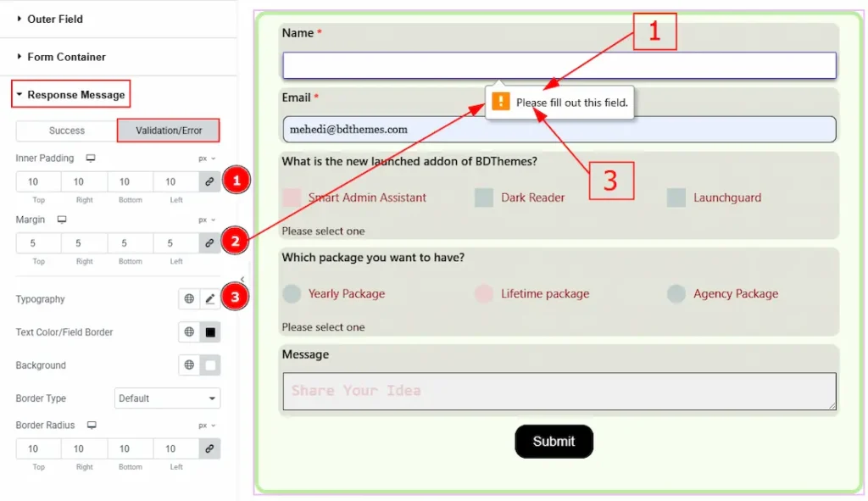The width and height of the screenshot is (868, 501).
Task: Switch to the Success tab
Action: click(x=67, y=131)
